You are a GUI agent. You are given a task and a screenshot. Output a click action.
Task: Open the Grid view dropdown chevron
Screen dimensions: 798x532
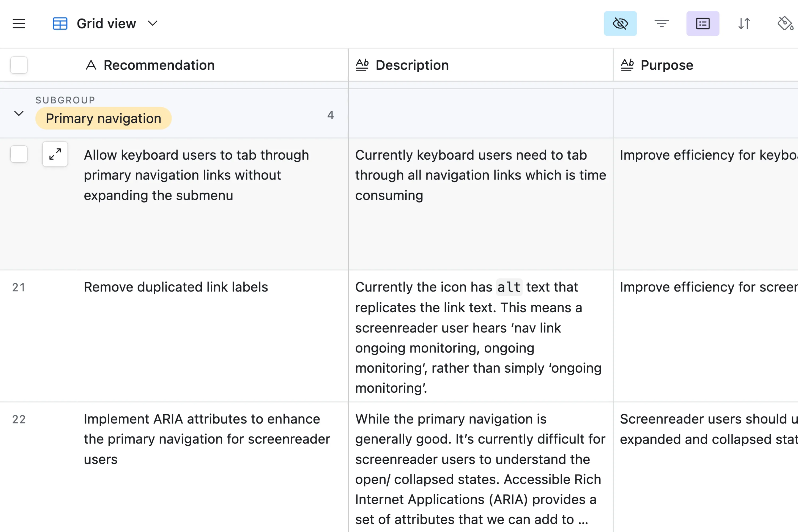[x=153, y=23]
